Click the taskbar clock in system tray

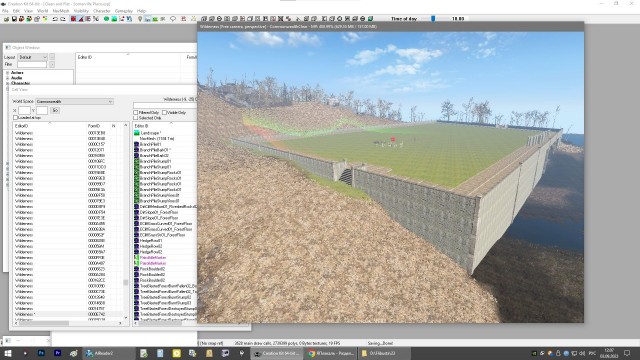tap(609, 353)
